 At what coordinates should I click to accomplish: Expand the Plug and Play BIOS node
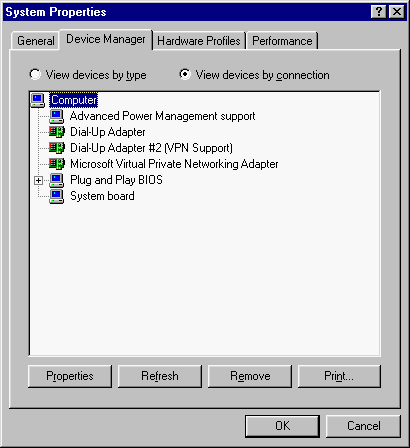(x=39, y=181)
